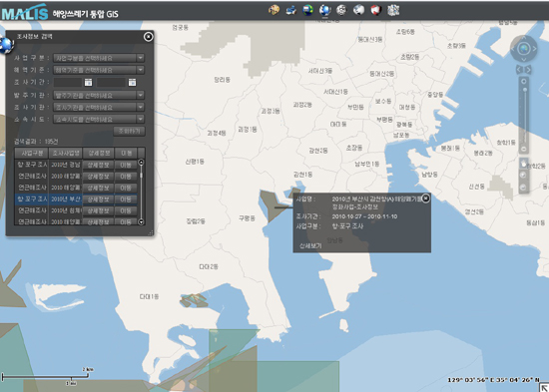
Task: Open the paint palette tool in top toolbar
Action: coord(274,10)
